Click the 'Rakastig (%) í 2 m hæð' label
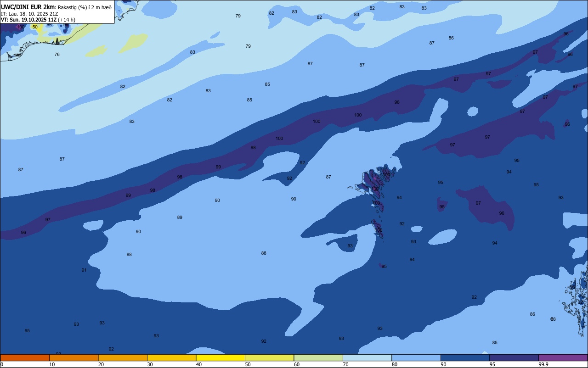Viewport: 588px width, 368px height. point(85,7)
